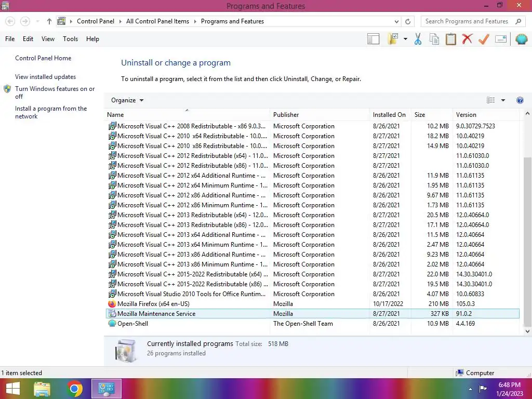The width and height of the screenshot is (532, 399).
Task: Select Microsoft Visual Studio 2010 Tools for Office Runtime
Action: tap(312, 294)
